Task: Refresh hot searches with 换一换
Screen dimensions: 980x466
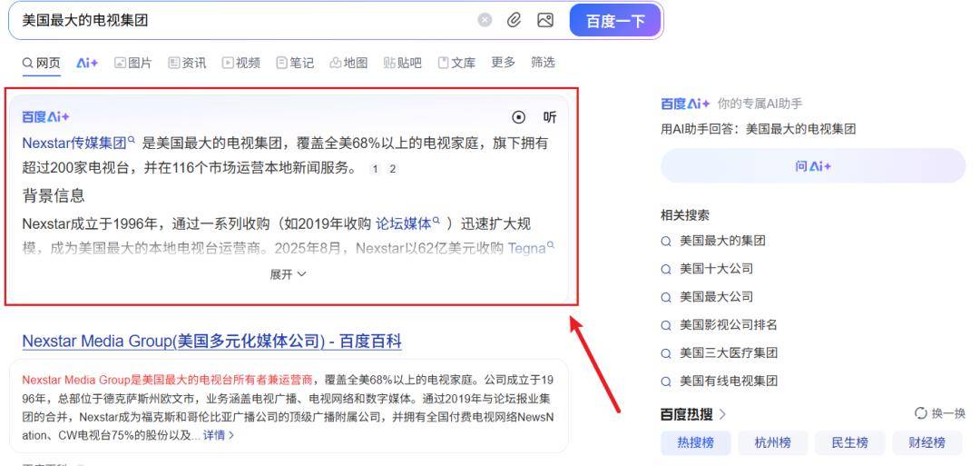Action: pyautogui.click(x=939, y=414)
